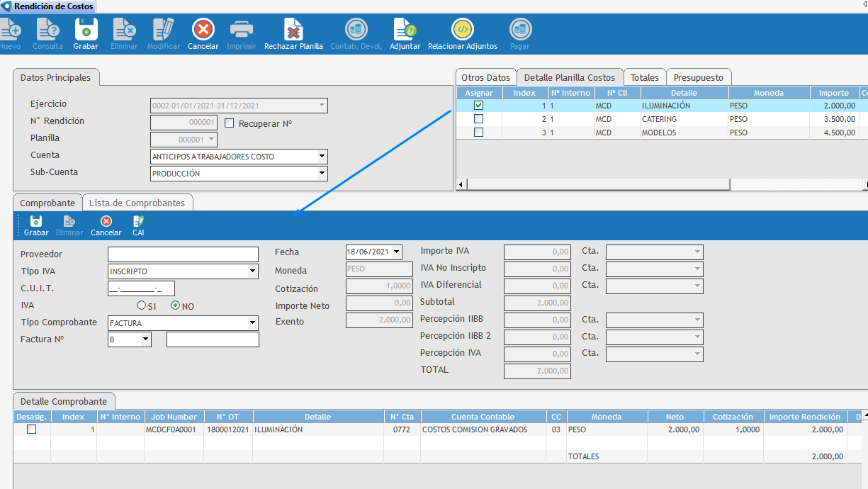
Task: Click the Rechazar Planilla icon
Action: 293,30
